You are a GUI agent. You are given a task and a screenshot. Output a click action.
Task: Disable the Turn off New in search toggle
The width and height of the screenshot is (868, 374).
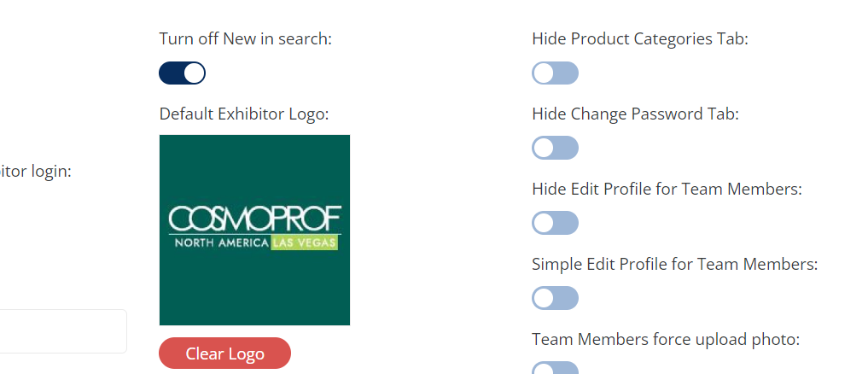(x=182, y=73)
